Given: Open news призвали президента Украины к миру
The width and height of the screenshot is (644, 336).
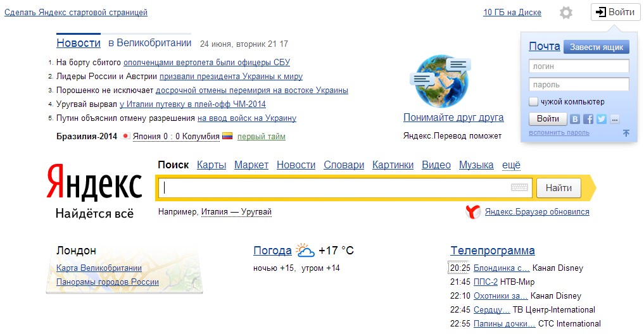Looking at the screenshot, I should coord(231,77).
